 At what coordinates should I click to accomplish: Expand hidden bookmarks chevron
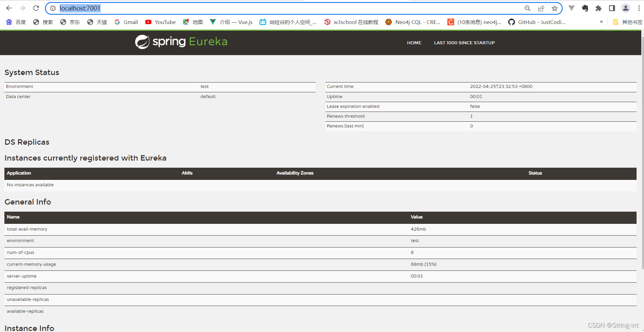point(601,22)
